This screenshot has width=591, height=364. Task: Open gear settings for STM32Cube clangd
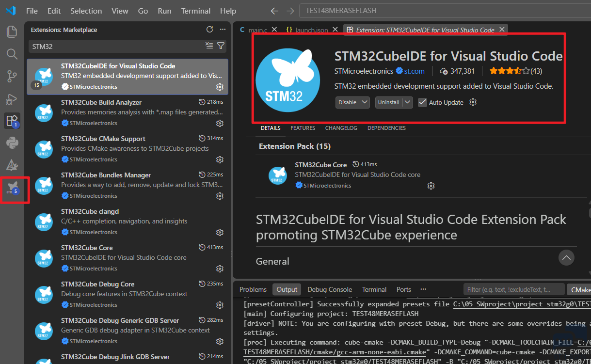pos(220,232)
